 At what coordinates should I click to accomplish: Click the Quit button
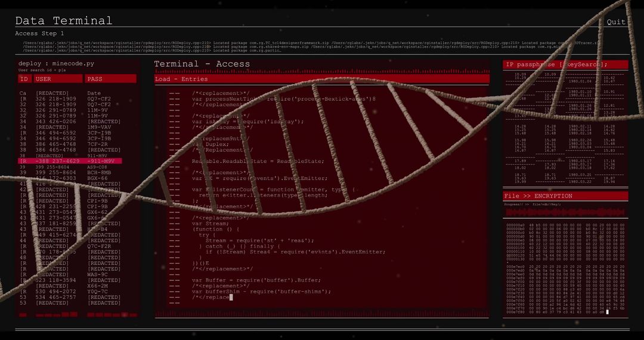pyautogui.click(x=616, y=21)
